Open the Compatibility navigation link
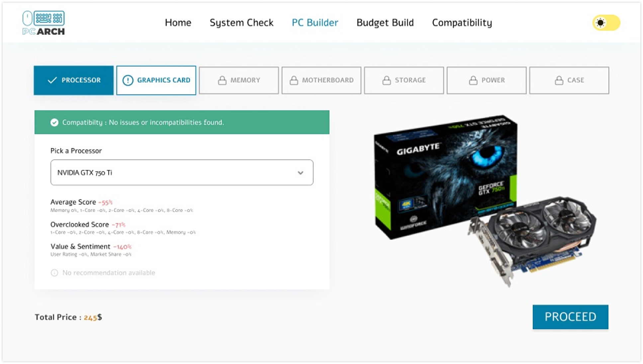Image resolution: width=643 pixels, height=364 pixels. 462,23
